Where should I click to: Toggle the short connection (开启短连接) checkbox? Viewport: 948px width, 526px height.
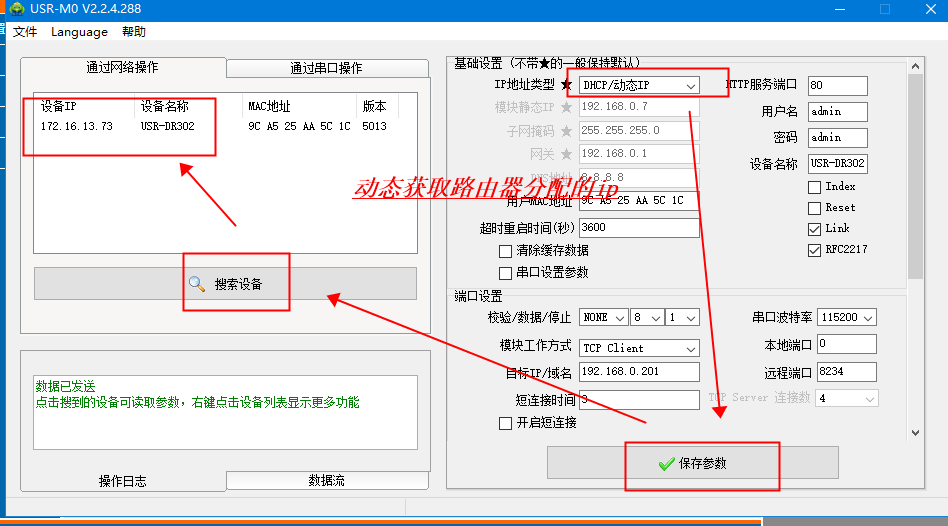[506, 423]
